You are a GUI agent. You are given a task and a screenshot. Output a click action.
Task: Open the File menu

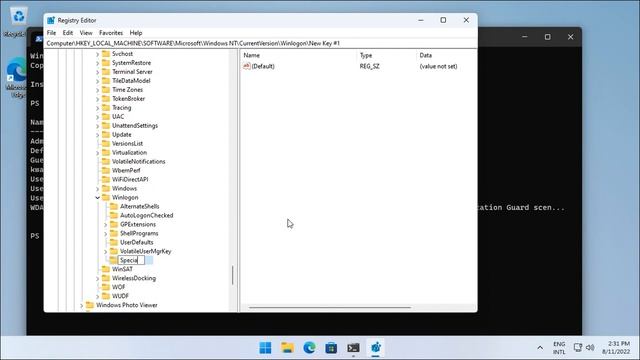click(51, 33)
